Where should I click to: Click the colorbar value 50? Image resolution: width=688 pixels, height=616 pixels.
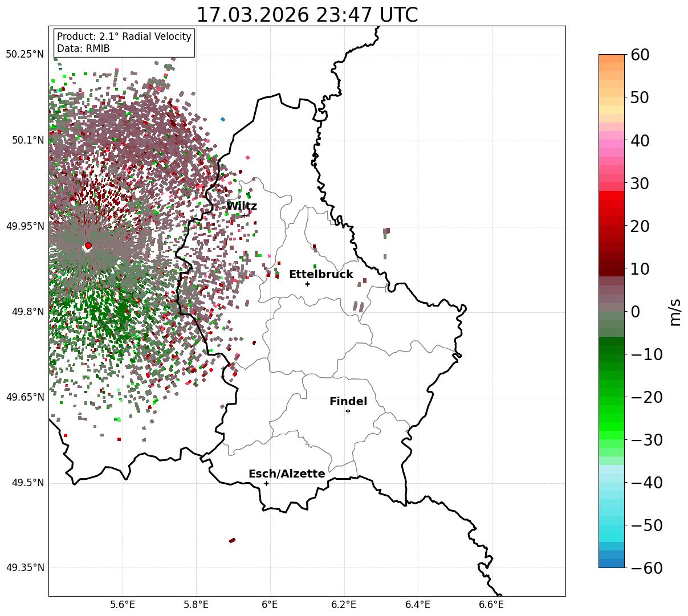tap(641, 97)
